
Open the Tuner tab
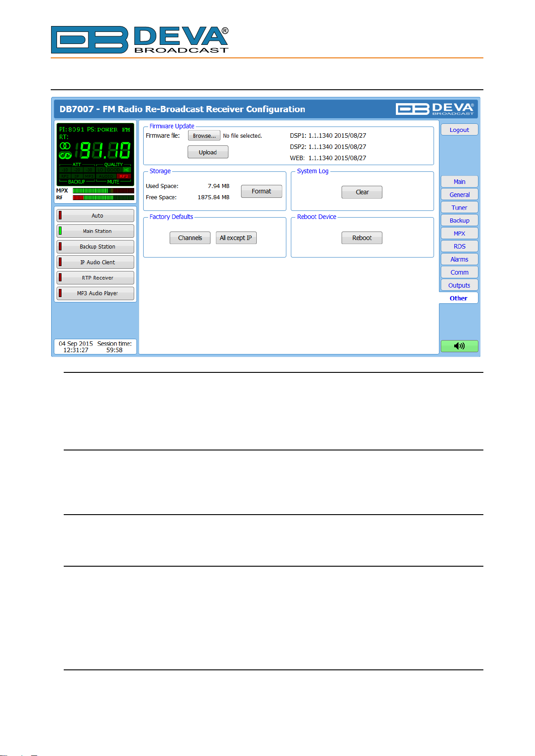point(459,208)
